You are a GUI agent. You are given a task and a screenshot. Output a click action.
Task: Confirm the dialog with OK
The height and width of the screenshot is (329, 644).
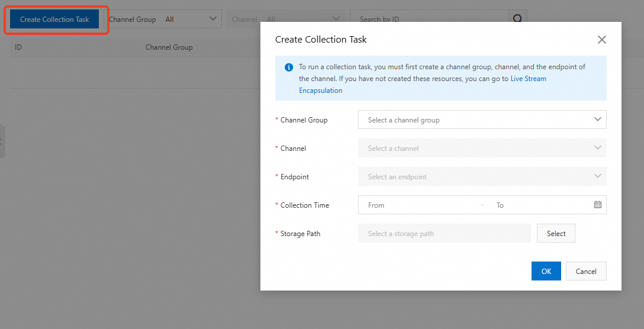pos(546,271)
